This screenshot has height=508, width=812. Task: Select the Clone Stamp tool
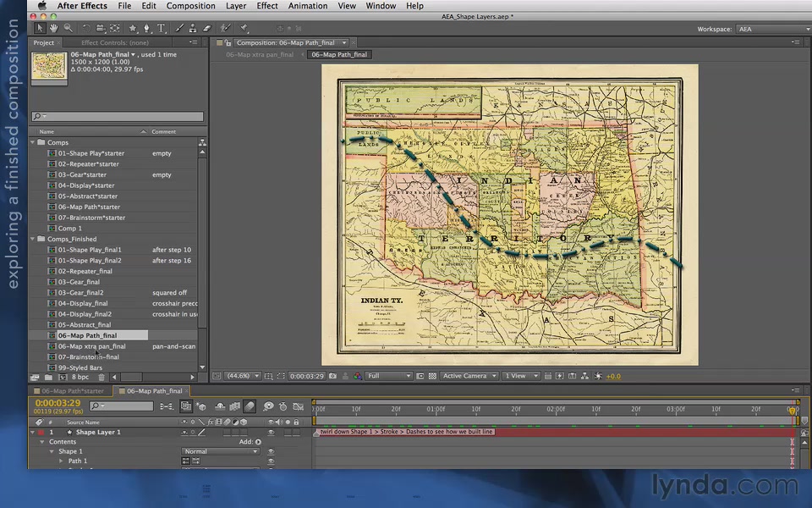coord(193,28)
